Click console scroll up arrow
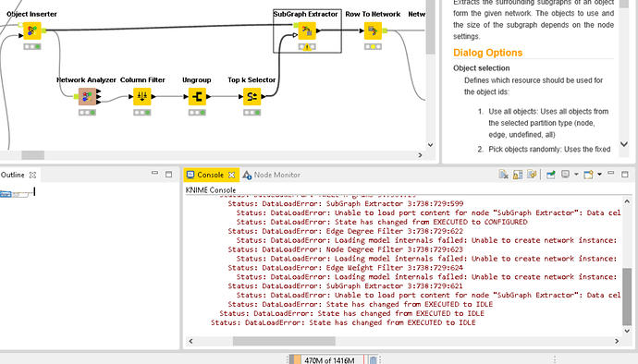638x364 pixels. click(627, 201)
